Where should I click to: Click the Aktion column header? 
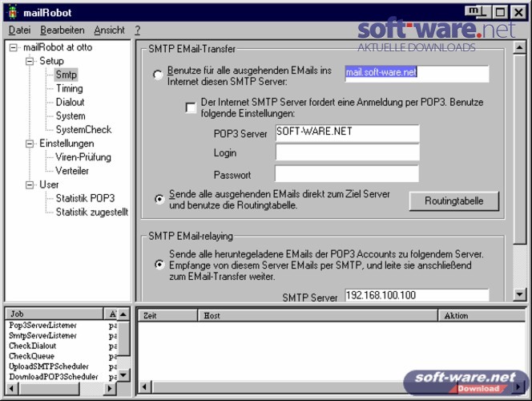pyautogui.click(x=482, y=316)
